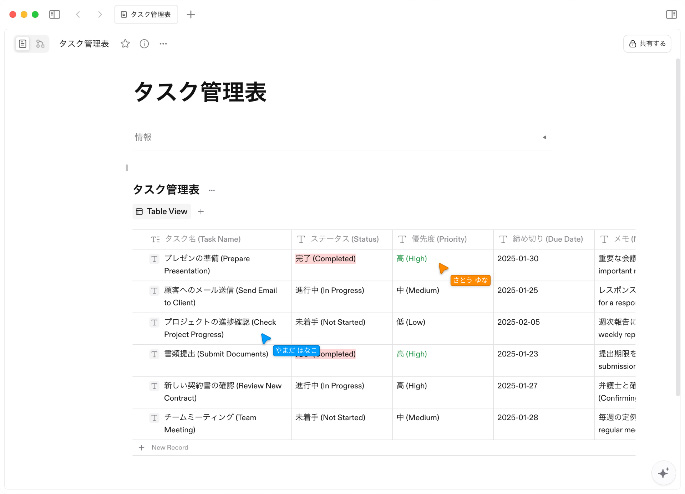Open the page more options menu
This screenshot has height=494, width=685.
pos(163,44)
